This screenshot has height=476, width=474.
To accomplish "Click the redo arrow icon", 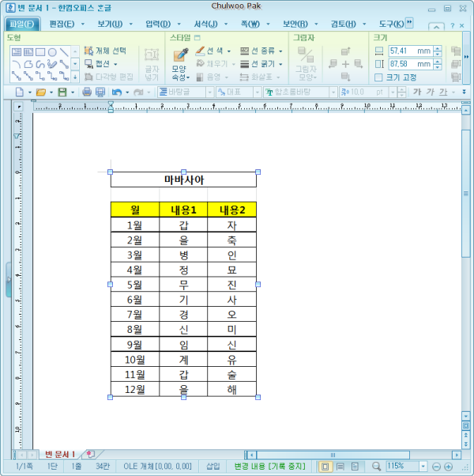I will [138, 92].
